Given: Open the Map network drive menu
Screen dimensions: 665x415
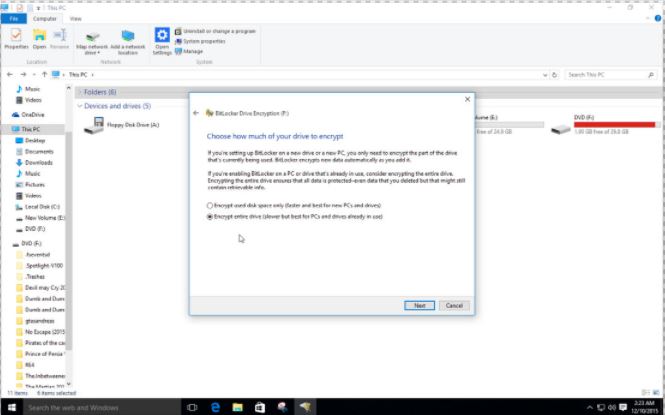Looking at the screenshot, I should pos(92,42).
